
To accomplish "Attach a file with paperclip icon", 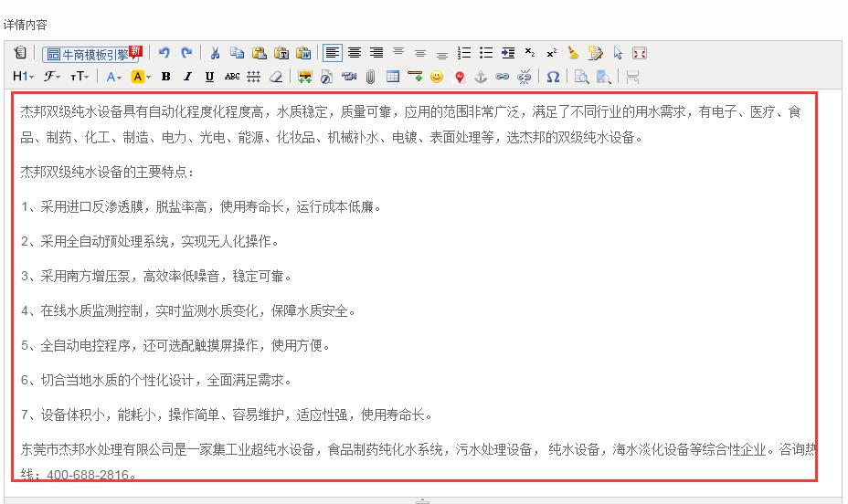I will click(x=370, y=77).
